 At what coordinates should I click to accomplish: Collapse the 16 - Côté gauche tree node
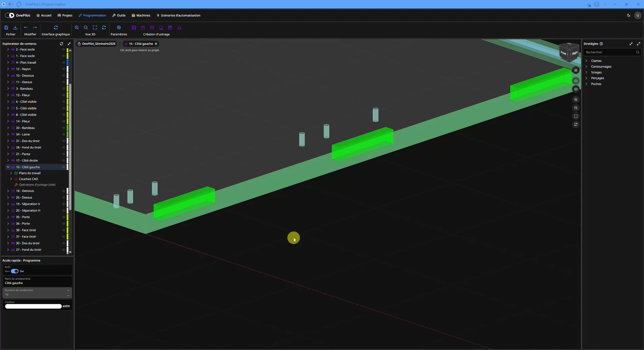tap(8, 167)
